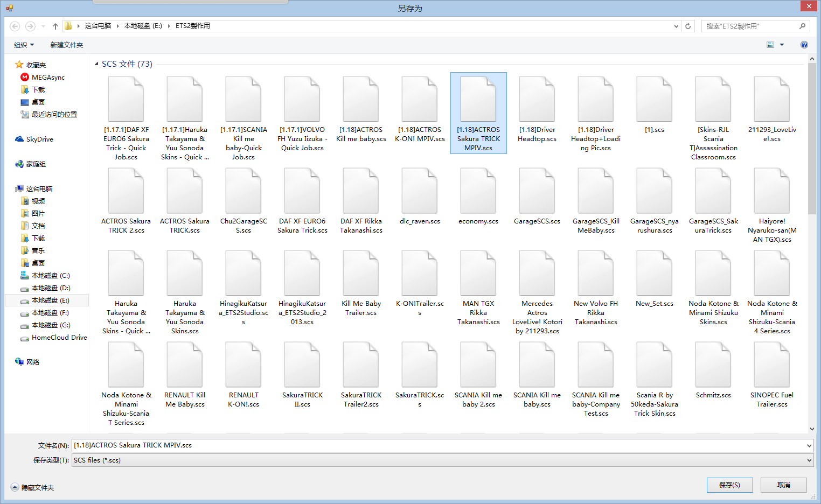Open the view options dropdown arrow
The width and height of the screenshot is (821, 504).
[782, 45]
